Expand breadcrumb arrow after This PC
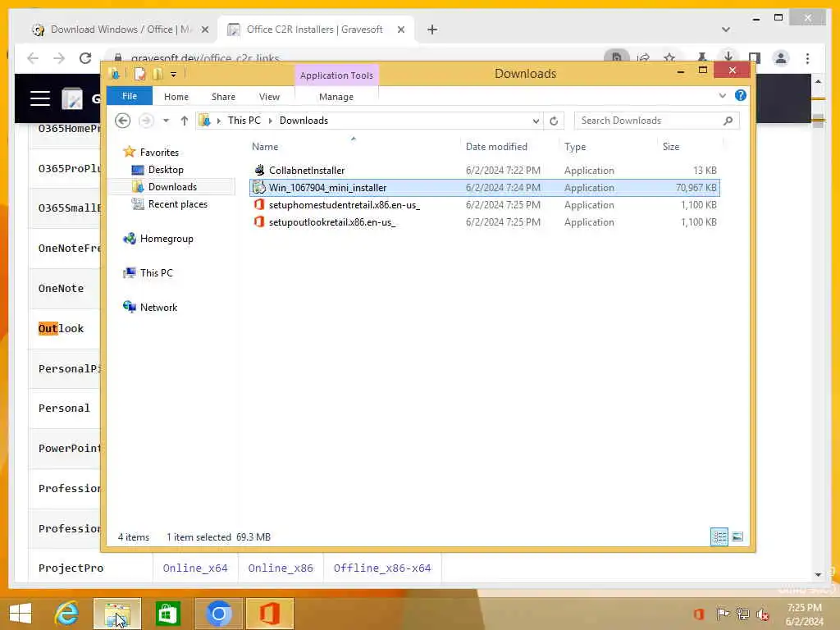 click(270, 121)
